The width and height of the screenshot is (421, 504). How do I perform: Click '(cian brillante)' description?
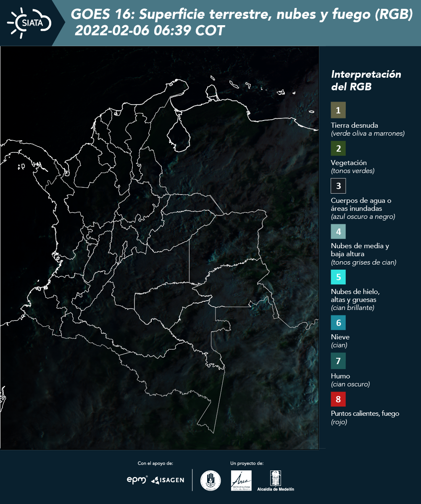(x=353, y=308)
